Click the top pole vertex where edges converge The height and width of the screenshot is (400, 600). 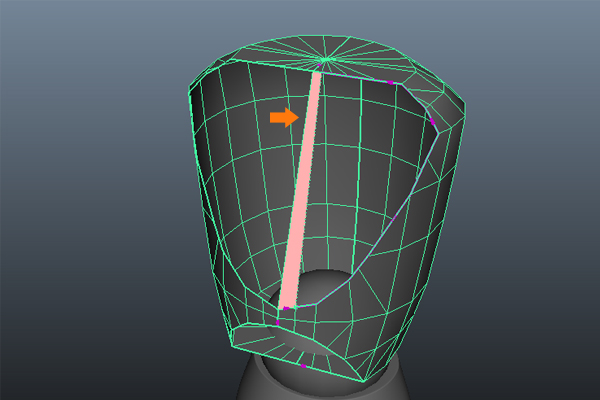pos(326,59)
